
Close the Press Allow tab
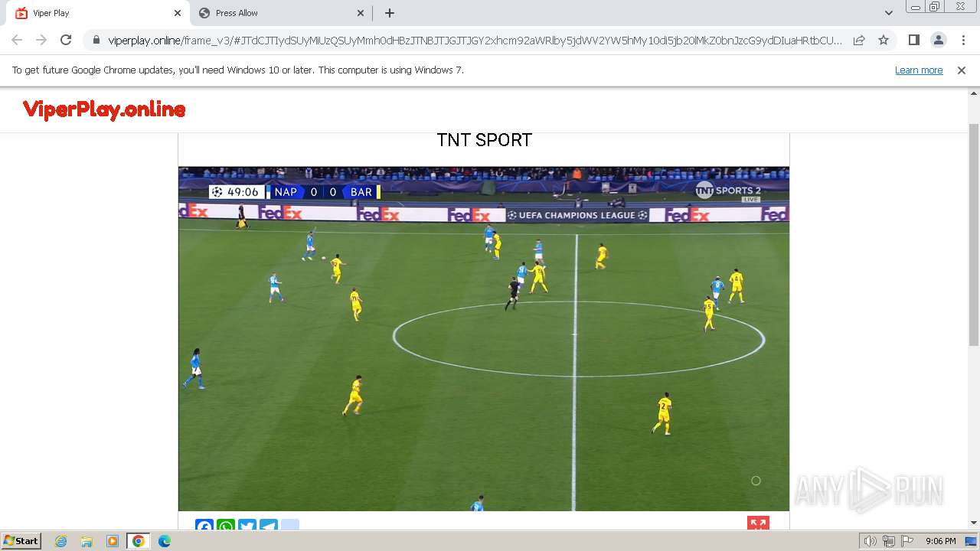point(361,13)
